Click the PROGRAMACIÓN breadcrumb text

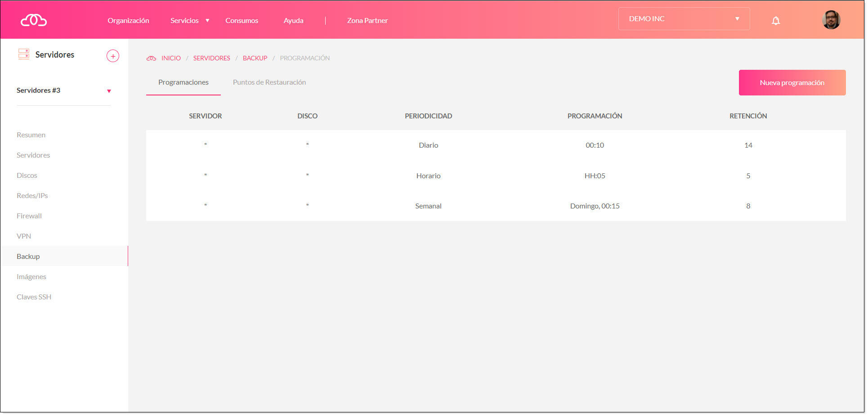tap(305, 58)
